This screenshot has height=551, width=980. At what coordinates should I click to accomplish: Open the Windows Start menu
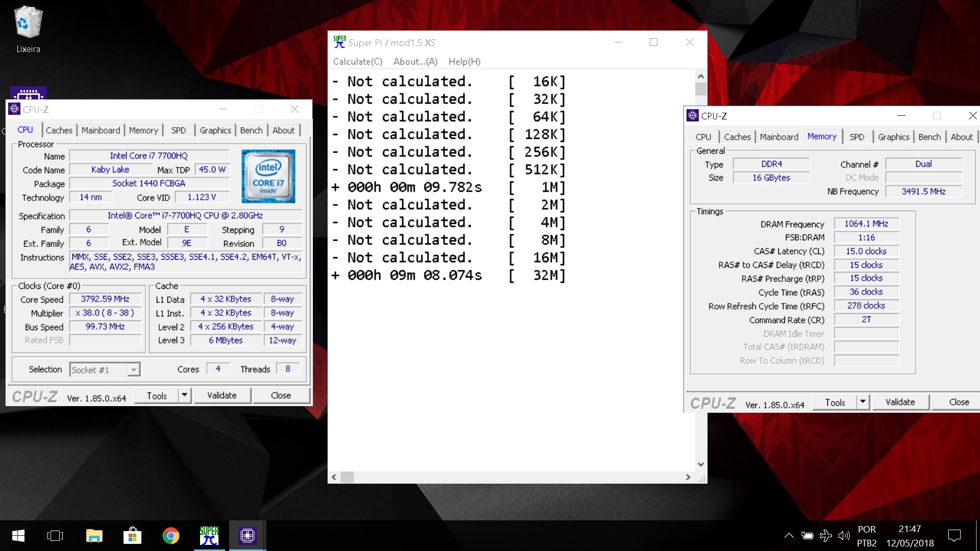click(18, 536)
